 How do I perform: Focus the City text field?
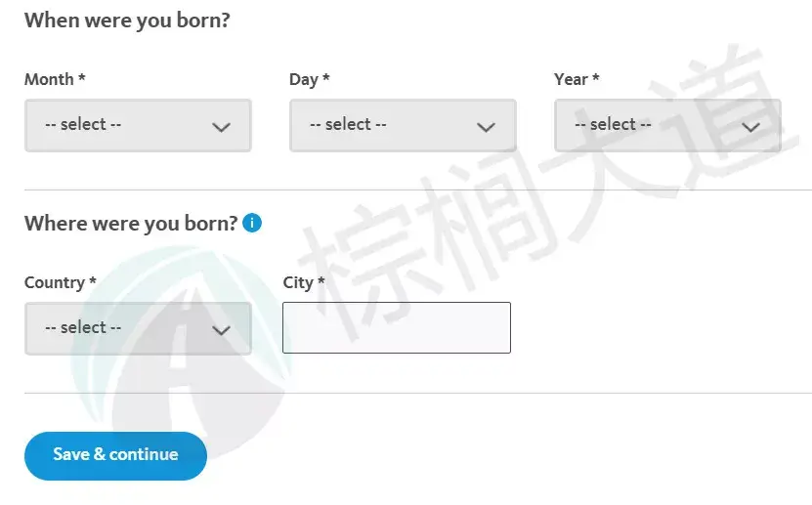(396, 327)
